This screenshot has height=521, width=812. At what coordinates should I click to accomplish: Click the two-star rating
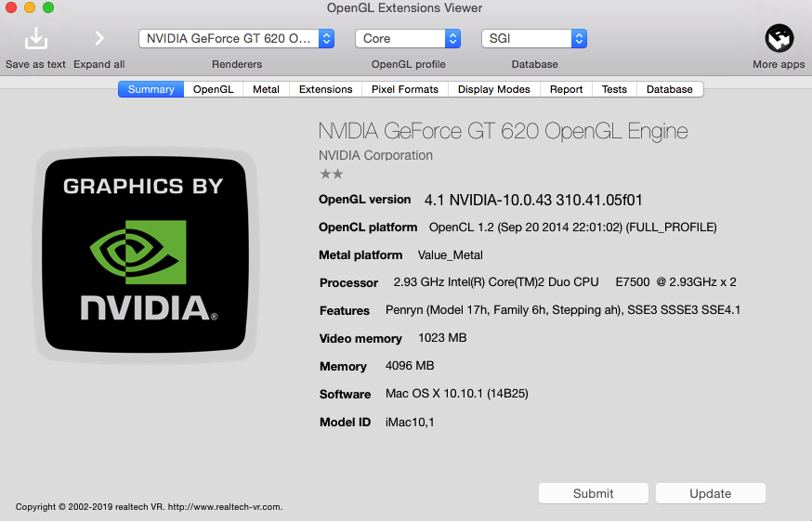tap(332, 174)
